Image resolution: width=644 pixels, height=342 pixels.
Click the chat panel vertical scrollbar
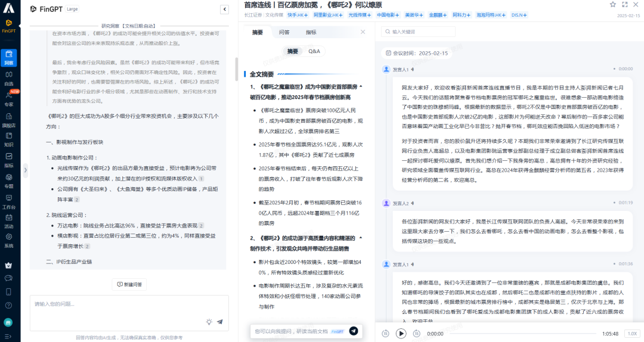(237, 69)
